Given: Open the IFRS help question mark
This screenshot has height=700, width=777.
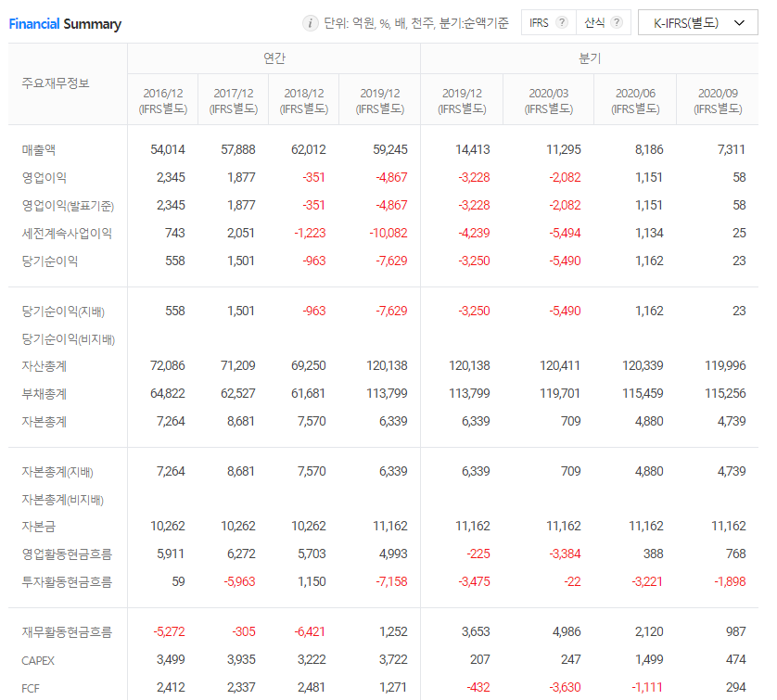Looking at the screenshot, I should tap(562, 22).
